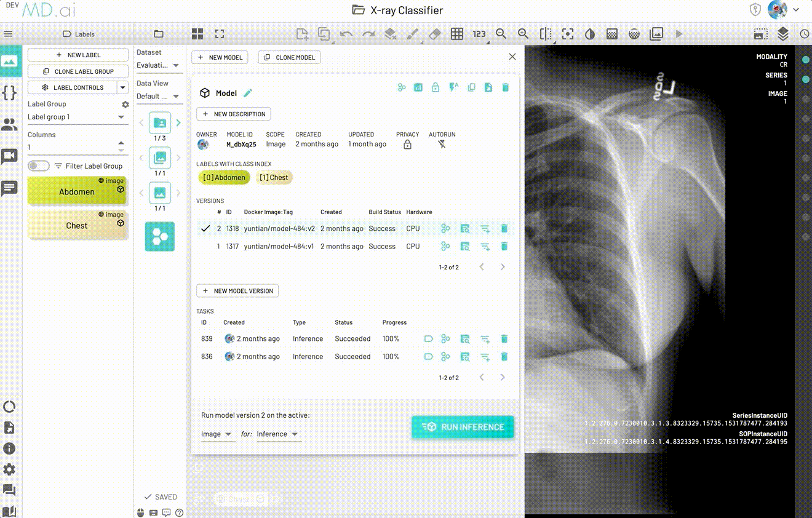812x518 pixels.
Task: Click the zoom in magnifier icon
Action: click(x=523, y=34)
